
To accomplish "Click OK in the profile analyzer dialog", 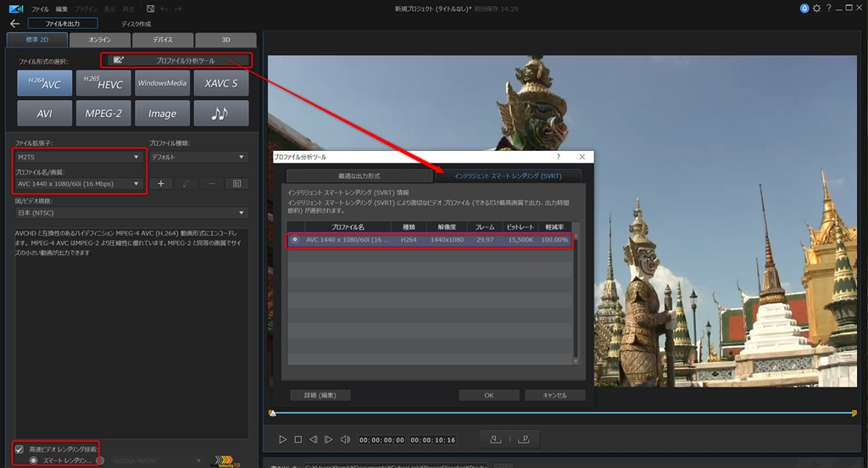I will click(x=488, y=395).
